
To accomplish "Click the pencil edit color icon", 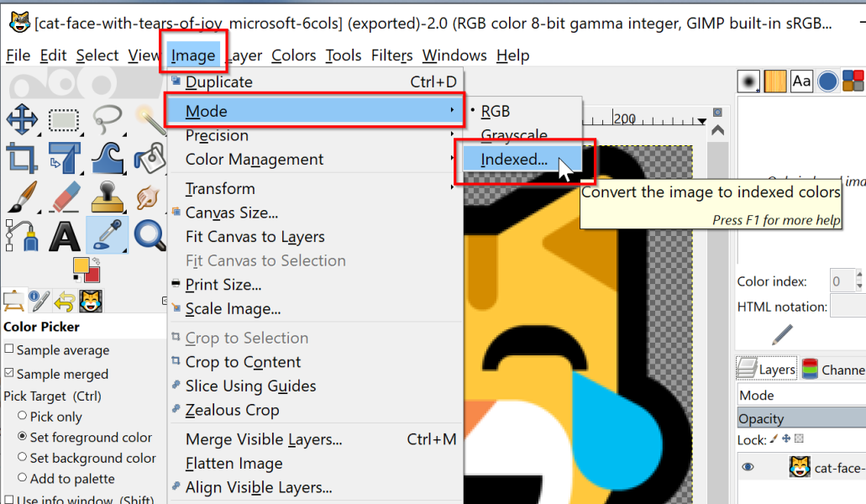I will 782,334.
